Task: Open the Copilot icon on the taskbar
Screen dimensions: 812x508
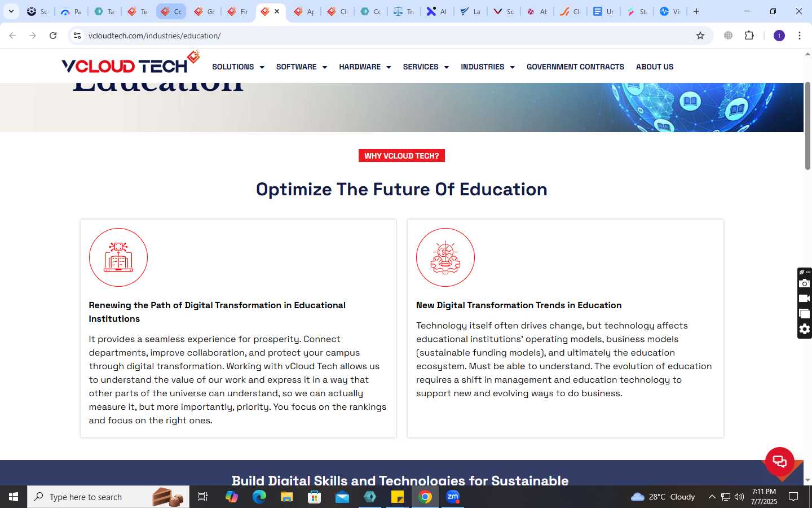Action: coord(232,497)
